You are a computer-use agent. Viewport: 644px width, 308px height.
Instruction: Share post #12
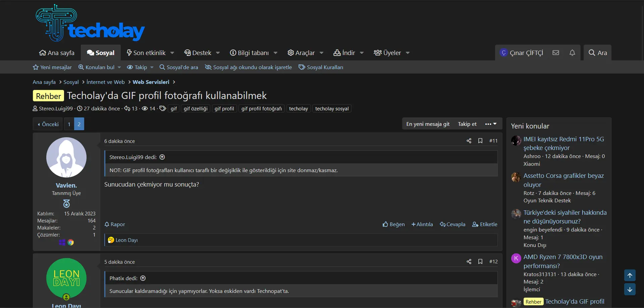(469, 261)
